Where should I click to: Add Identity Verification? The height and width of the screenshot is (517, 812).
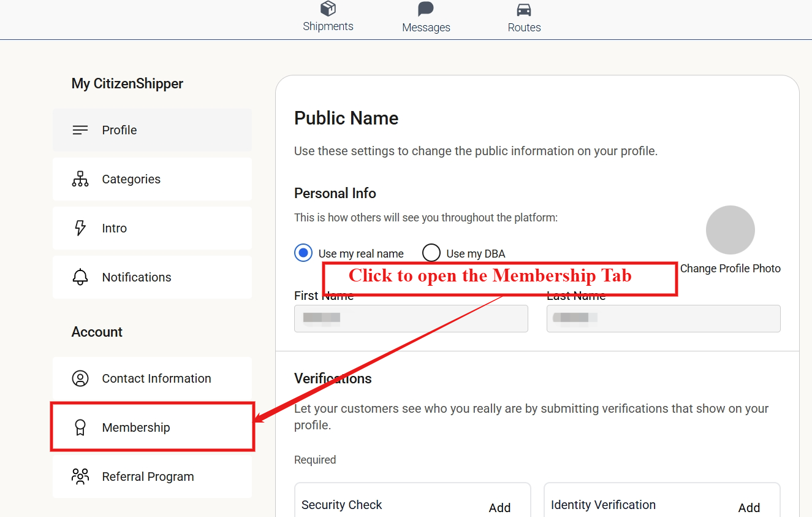click(x=749, y=507)
